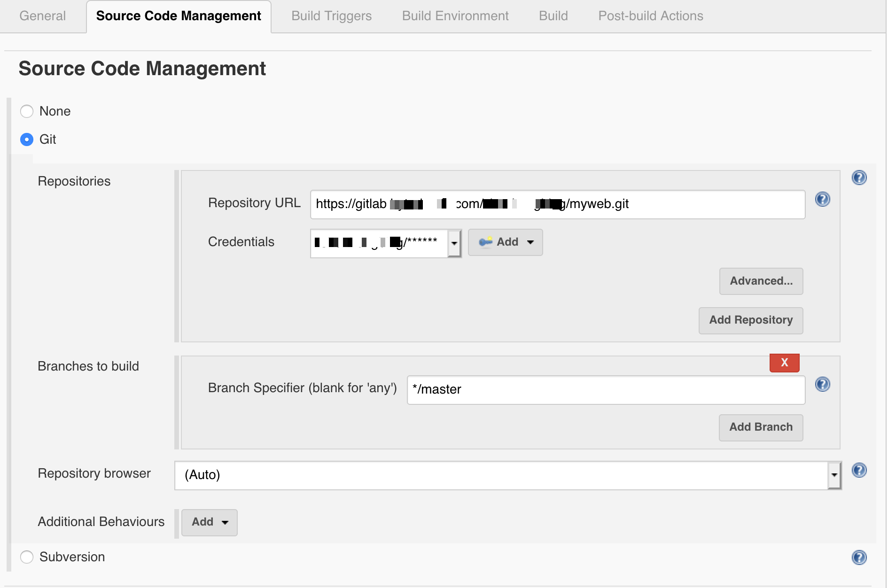This screenshot has height=588, width=888.
Task: Switch to the Build Triggers tab
Action: 331,15
